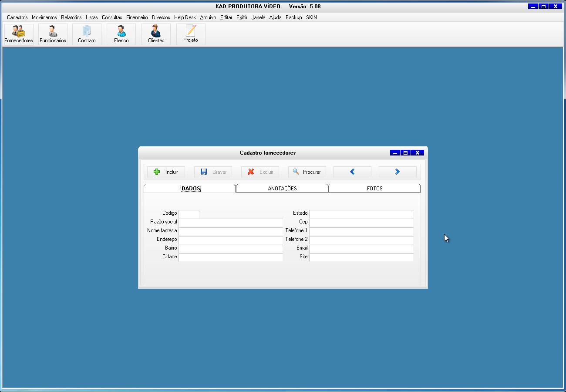566x392 pixels.
Task: Open the Relatorios menu
Action: click(71, 17)
